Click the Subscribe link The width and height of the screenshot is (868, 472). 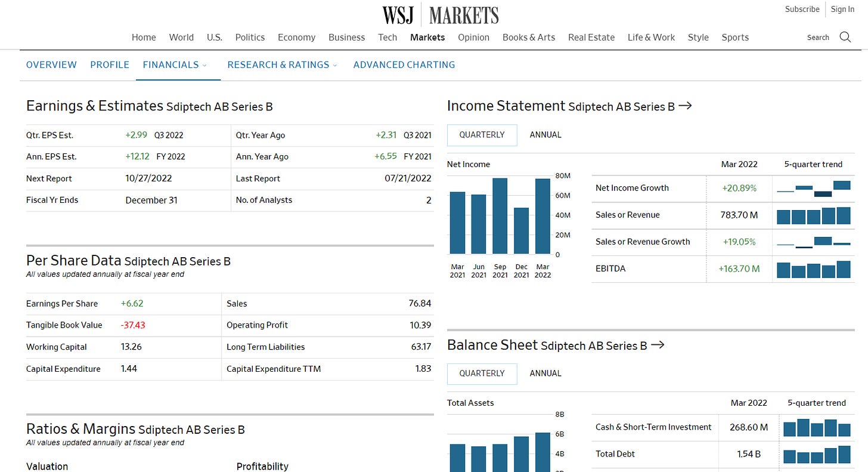(x=802, y=9)
